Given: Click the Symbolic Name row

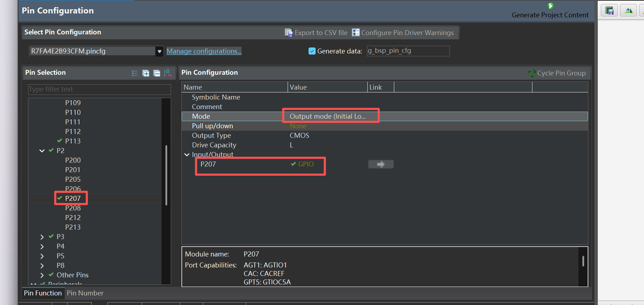Looking at the screenshot, I should pos(385,97).
